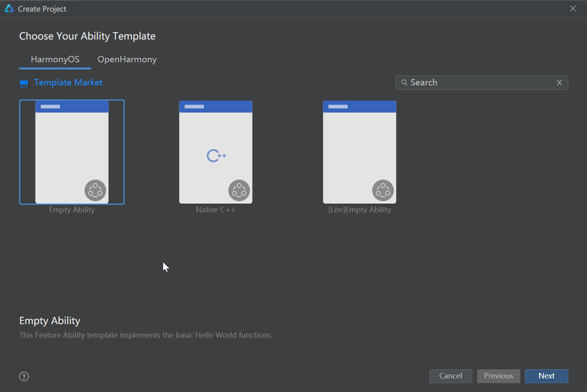Click the share badge on Native C++ card
The image size is (587, 392).
tap(239, 190)
